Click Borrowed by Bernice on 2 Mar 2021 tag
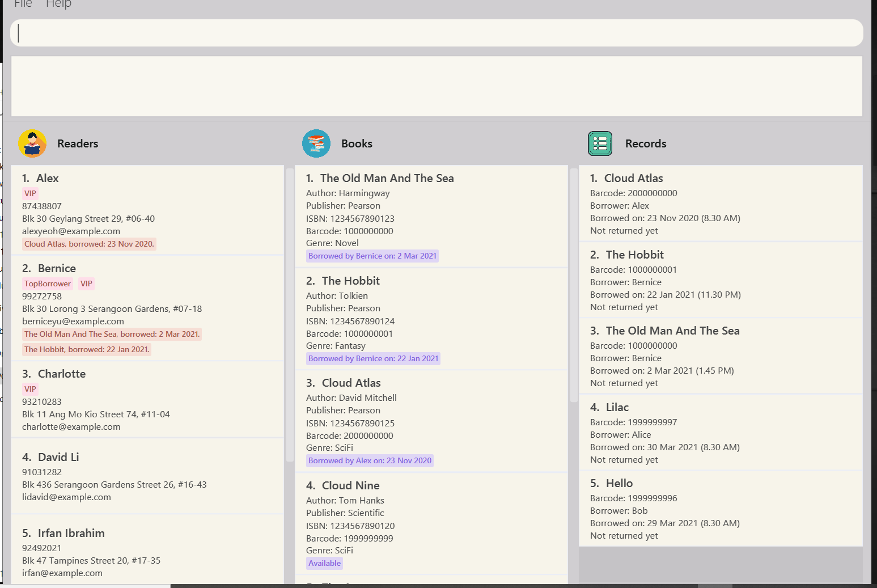Screen dimensions: 877x588 pyautogui.click(x=372, y=256)
